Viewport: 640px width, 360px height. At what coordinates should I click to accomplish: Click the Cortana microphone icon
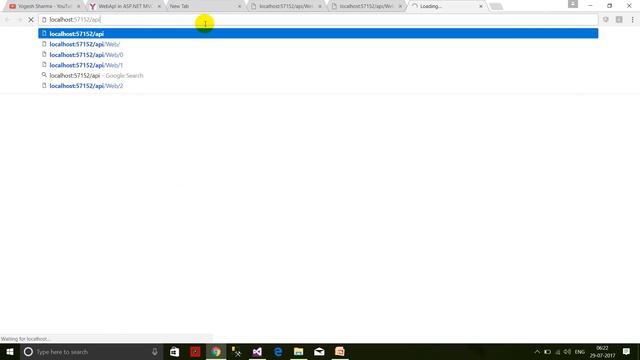[155, 351]
